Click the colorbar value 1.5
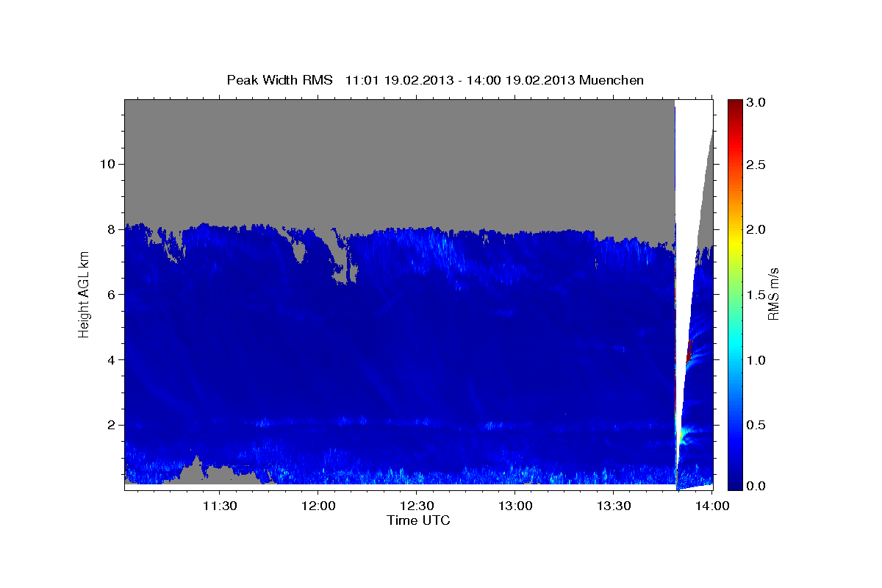This screenshot has height=588, width=882. [x=757, y=295]
